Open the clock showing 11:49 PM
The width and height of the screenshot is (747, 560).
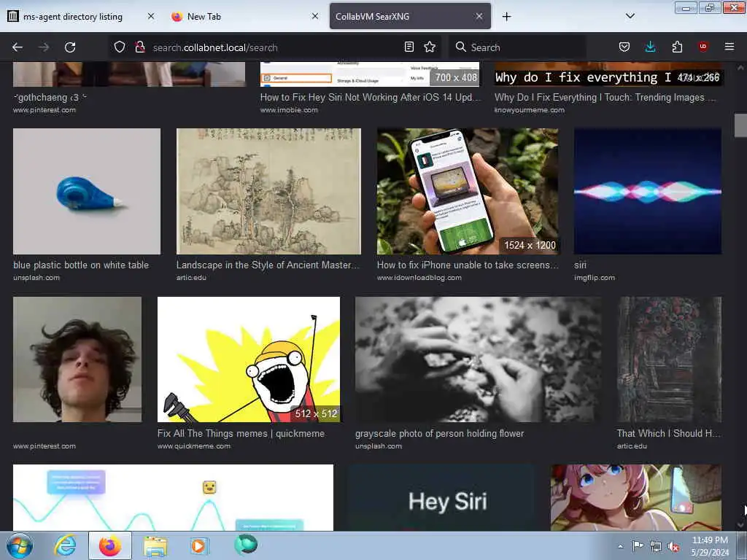(710, 545)
